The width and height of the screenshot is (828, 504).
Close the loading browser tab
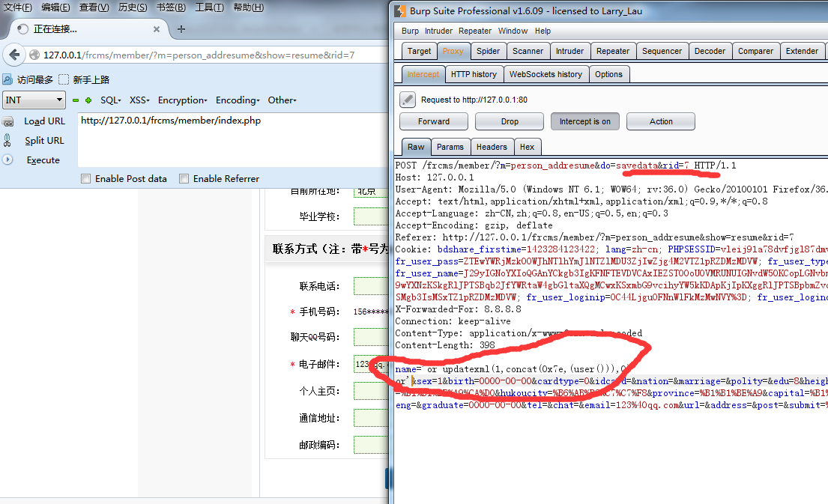[157, 29]
